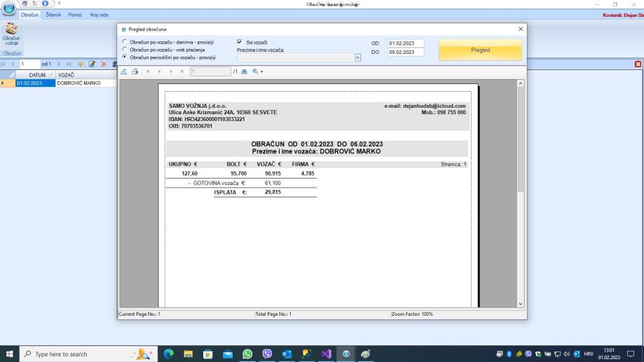Viewport: 644px width, 362px height.
Task: Click the Obračun vožnje ribbon icon
Action: (11, 34)
